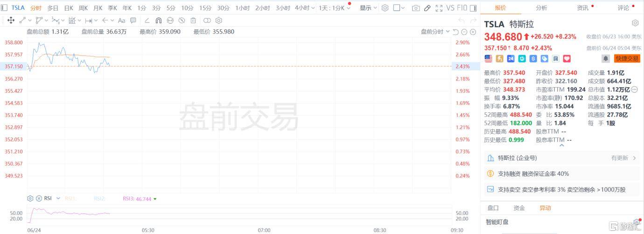
Task: Pick the arrow annotation tool
Action: pos(105,20)
